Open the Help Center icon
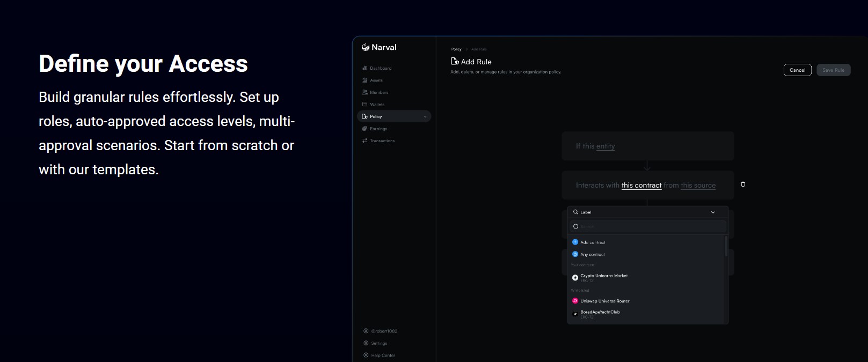This screenshot has height=362, width=868. coord(366,355)
